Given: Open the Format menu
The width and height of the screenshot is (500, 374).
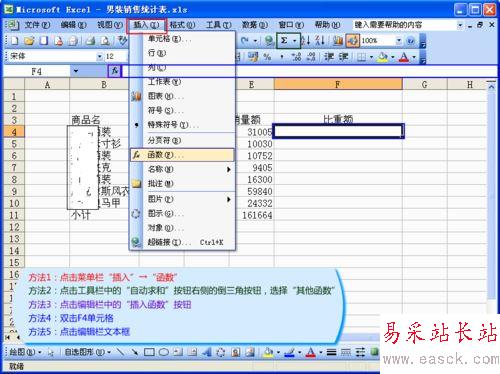Looking at the screenshot, I should [182, 25].
